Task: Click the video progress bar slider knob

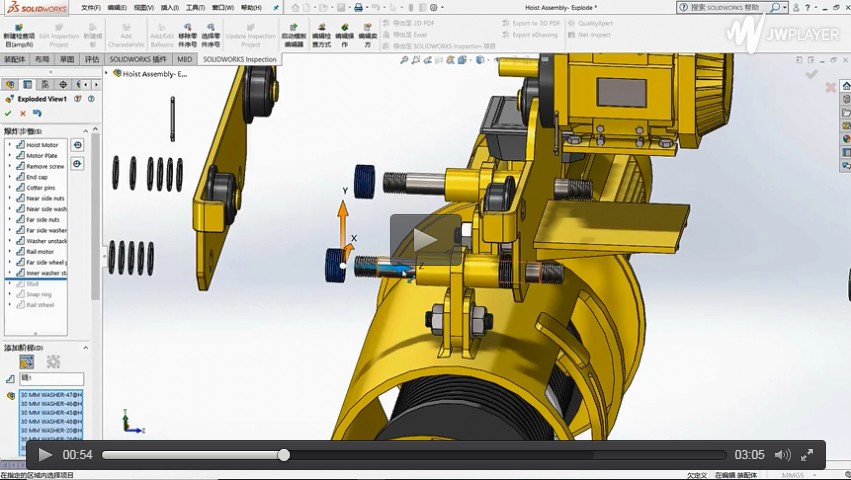Action: point(284,455)
